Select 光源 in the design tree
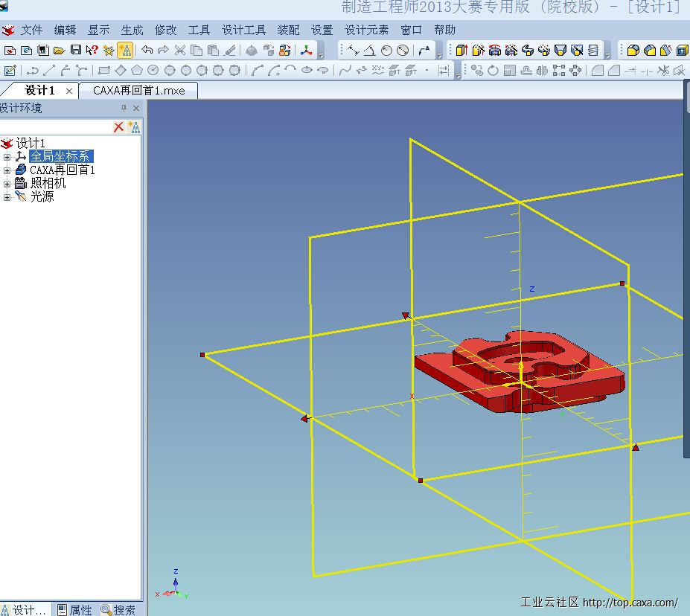This screenshot has height=616, width=690. click(x=42, y=196)
